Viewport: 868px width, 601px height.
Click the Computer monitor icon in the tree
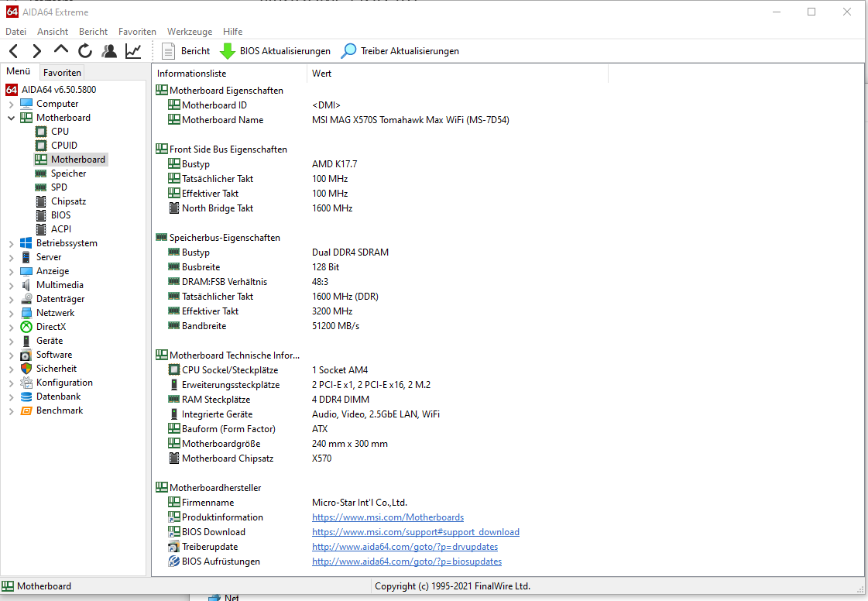26,104
